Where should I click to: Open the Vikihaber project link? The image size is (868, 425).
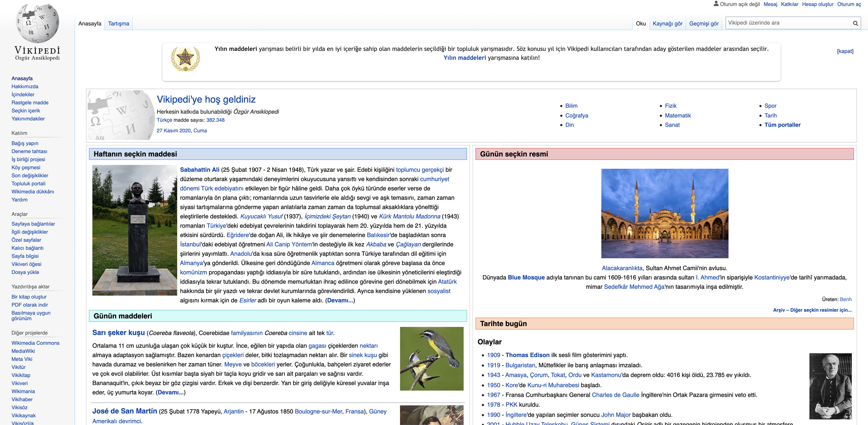(22, 399)
